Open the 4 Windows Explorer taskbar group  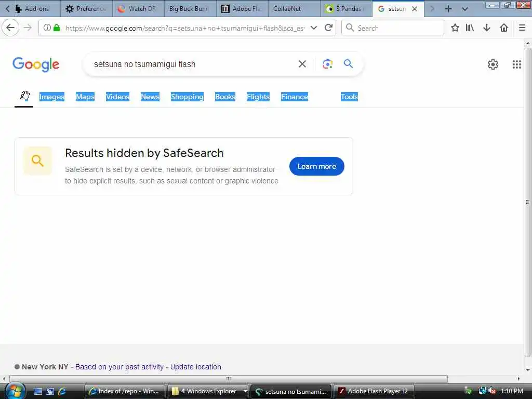tap(205, 391)
